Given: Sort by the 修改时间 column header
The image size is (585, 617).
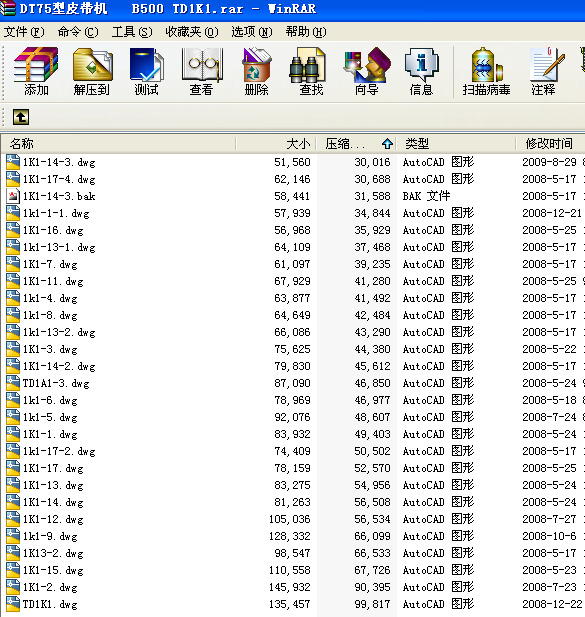Looking at the screenshot, I should point(550,144).
